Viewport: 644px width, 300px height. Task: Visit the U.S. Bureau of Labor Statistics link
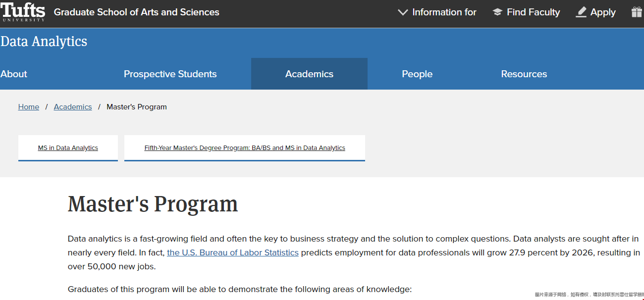[233, 252]
